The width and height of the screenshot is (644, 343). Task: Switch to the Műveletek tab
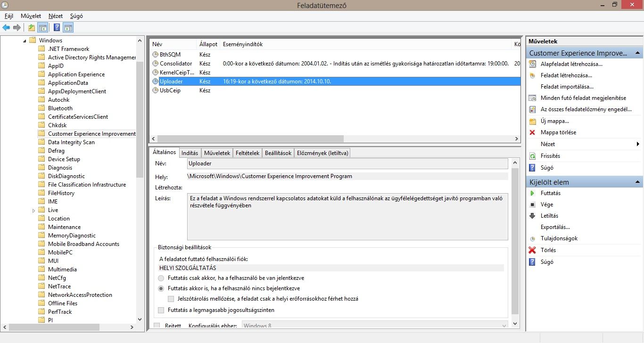point(217,153)
